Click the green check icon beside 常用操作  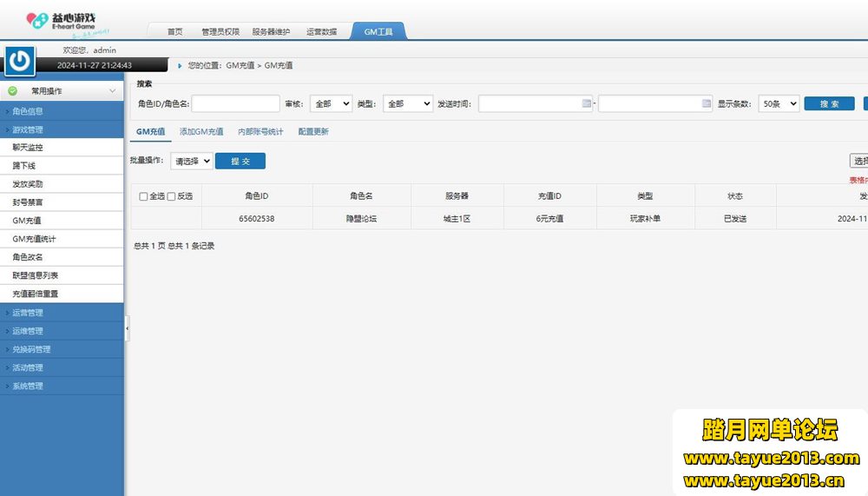pyautogui.click(x=13, y=91)
